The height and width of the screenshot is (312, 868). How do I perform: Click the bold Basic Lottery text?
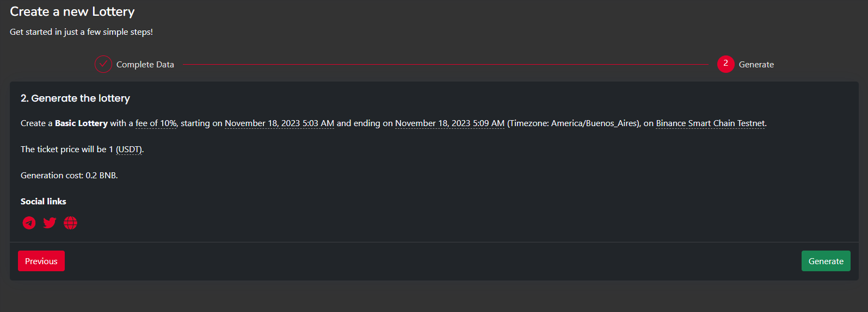tap(81, 123)
